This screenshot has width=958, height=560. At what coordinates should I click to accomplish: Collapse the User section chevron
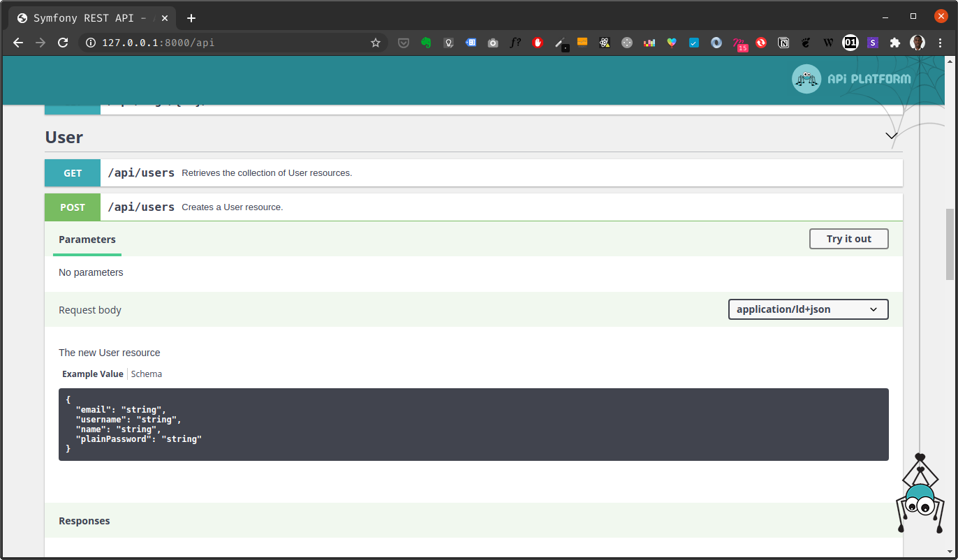click(x=891, y=135)
